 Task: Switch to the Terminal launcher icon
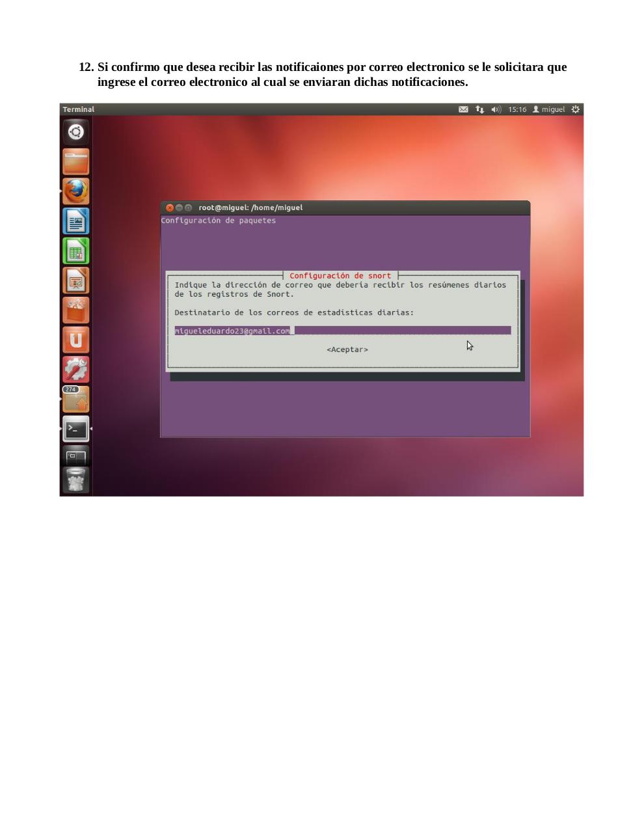click(x=76, y=429)
